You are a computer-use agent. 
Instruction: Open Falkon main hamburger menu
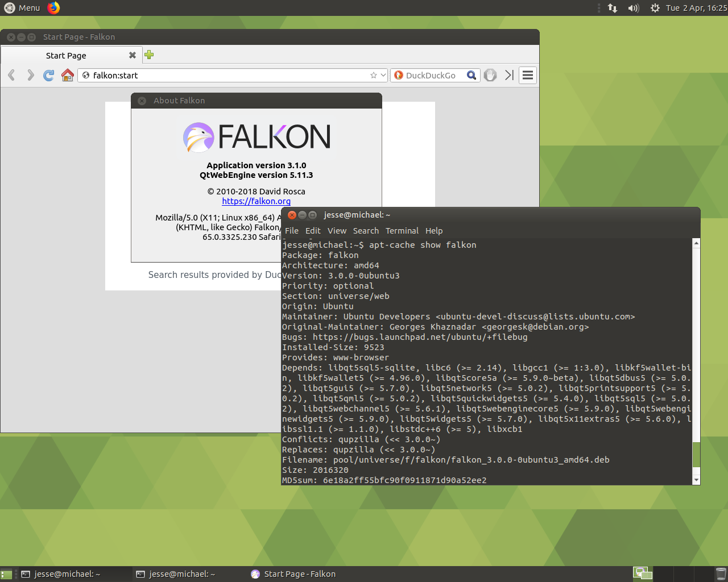point(528,75)
